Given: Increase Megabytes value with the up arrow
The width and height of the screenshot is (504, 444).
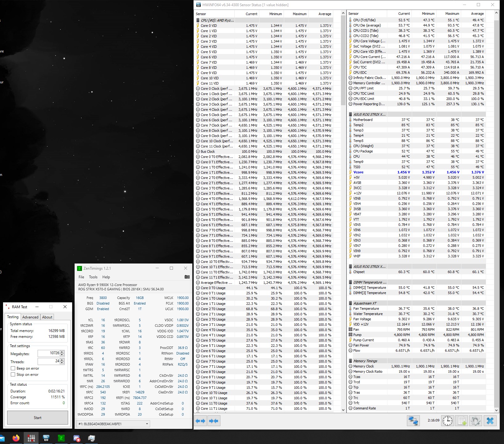Looking at the screenshot, I should [62, 352].
